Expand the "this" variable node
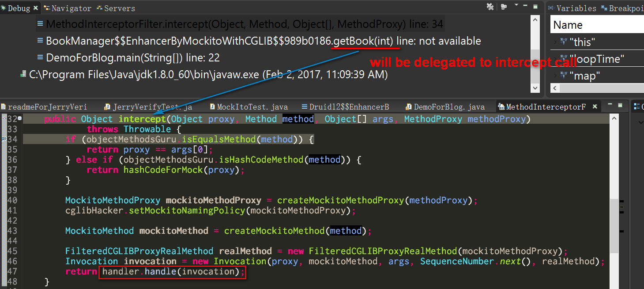The height and width of the screenshot is (289, 644). pos(556,42)
